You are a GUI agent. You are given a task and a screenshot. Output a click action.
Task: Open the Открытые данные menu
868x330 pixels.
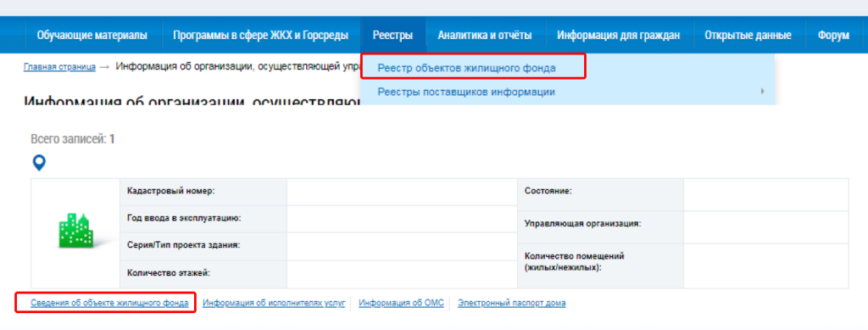748,36
